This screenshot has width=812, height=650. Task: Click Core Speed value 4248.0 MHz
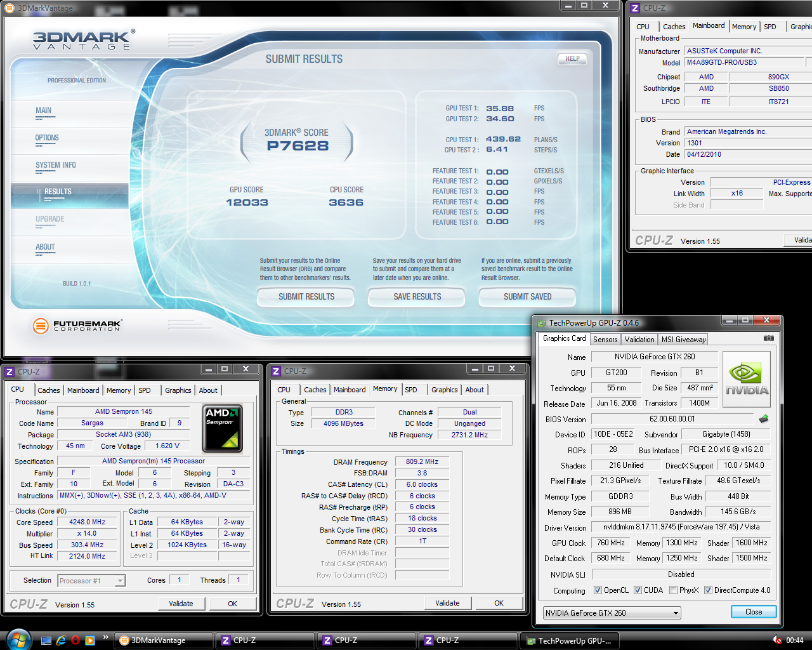88,522
